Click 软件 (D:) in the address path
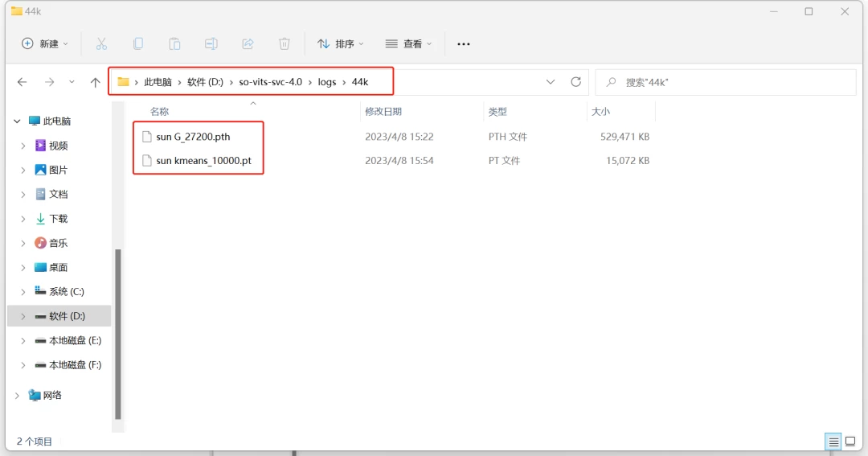The height and width of the screenshot is (456, 868). tap(205, 82)
